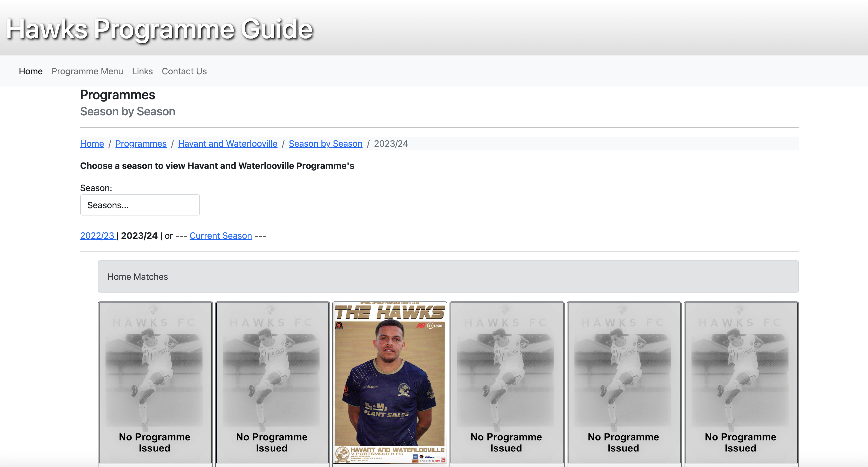Open the Contact Us nav page
Image resolution: width=868 pixels, height=467 pixels.
tap(184, 71)
